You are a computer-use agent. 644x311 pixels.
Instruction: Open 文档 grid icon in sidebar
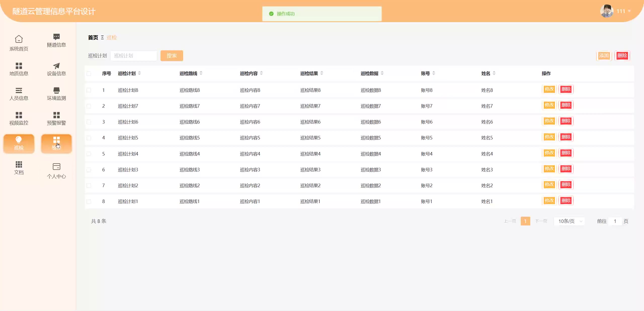pyautogui.click(x=19, y=164)
